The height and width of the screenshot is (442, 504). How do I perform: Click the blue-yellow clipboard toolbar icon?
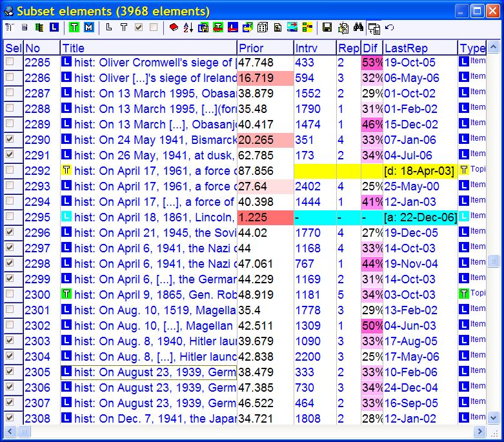pyautogui.click(x=203, y=28)
